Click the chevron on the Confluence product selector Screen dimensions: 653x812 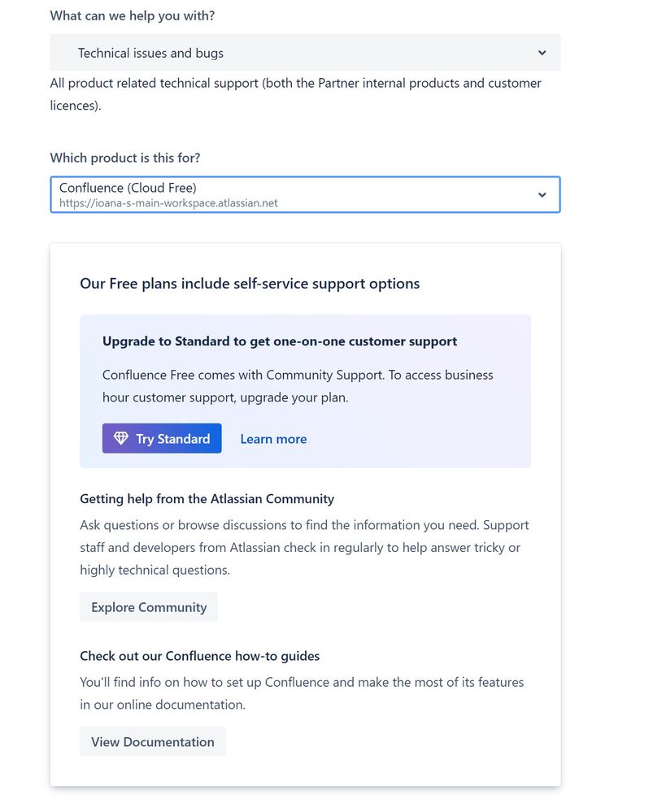click(x=542, y=194)
